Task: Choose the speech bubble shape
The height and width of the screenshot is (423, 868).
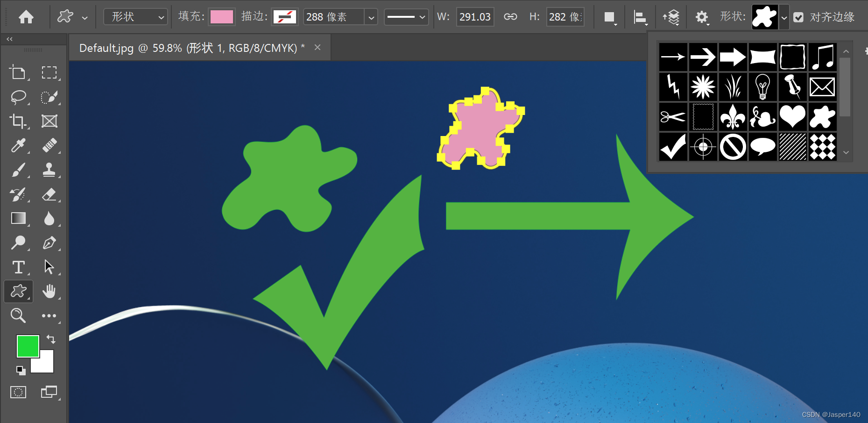Action: pyautogui.click(x=762, y=147)
